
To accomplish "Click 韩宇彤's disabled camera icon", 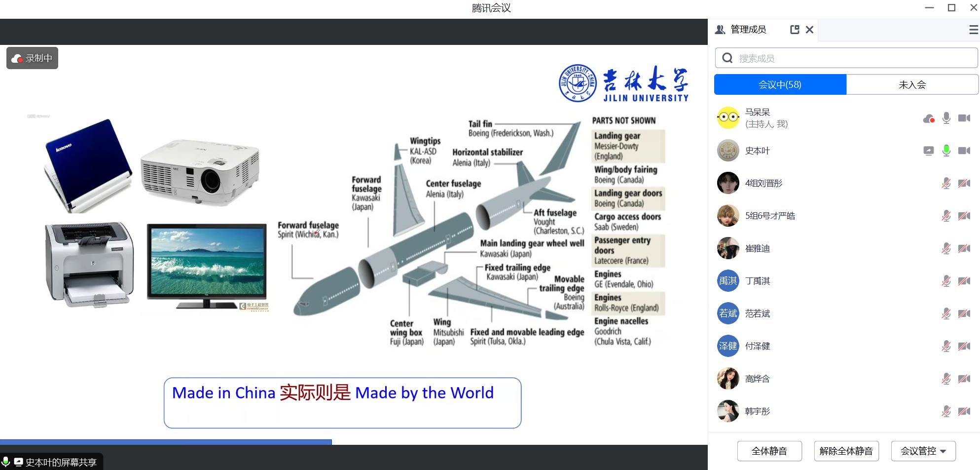I will pyautogui.click(x=964, y=411).
